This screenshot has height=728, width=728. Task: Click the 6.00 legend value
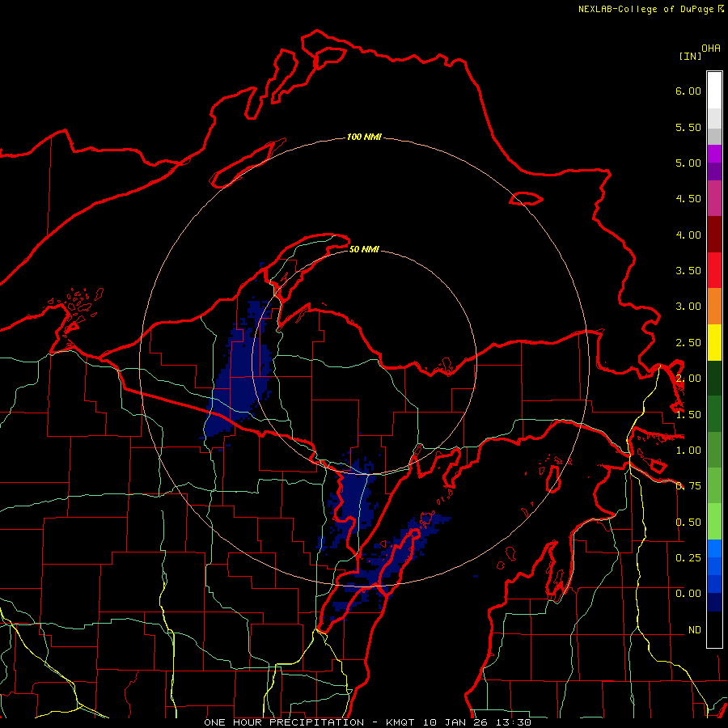[688, 91]
